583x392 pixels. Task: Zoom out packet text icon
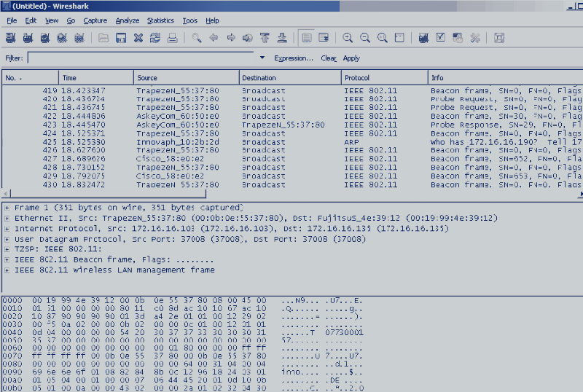(x=365, y=38)
